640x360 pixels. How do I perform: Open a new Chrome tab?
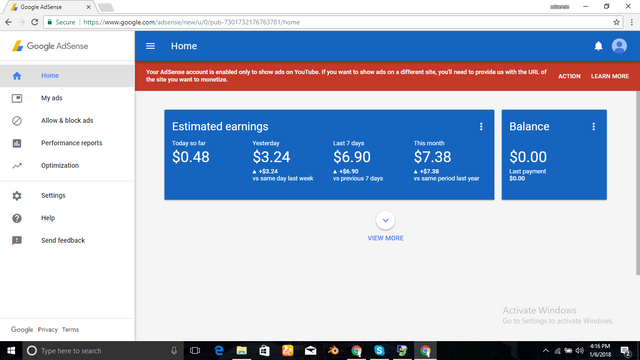coord(106,7)
